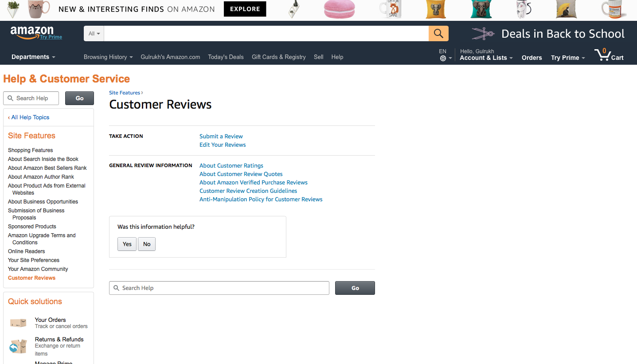Viewport: 637px width, 364px height.
Task: Open About Business Opportunities
Action: click(43, 202)
